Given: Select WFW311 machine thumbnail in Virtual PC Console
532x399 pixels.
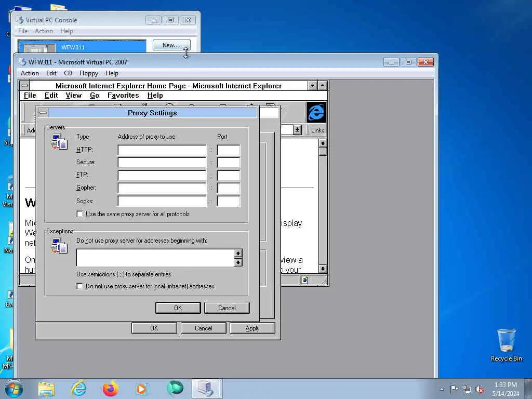Looking at the screenshot, I should tap(39, 47).
